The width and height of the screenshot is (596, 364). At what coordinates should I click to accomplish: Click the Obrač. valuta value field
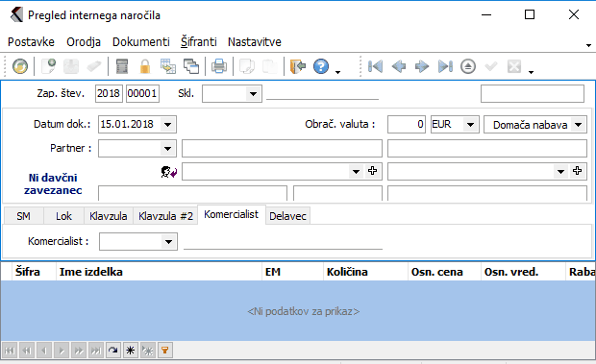(407, 125)
